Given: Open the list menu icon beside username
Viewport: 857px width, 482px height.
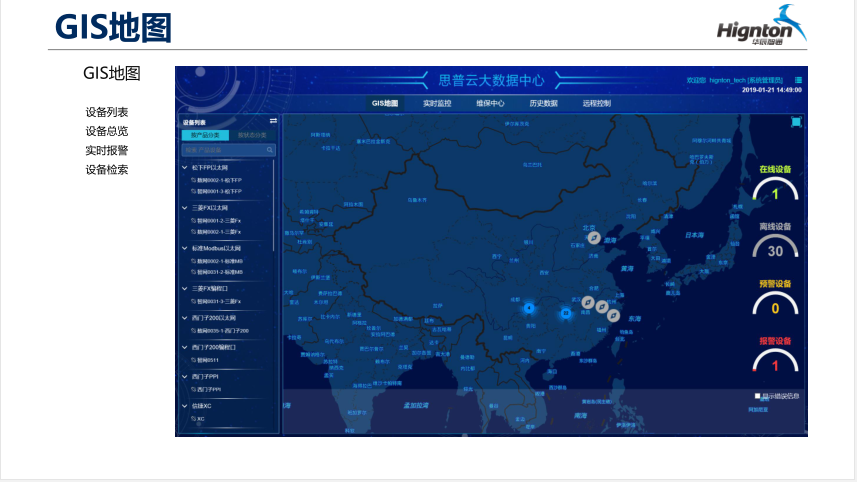Looking at the screenshot, I should (x=798, y=80).
